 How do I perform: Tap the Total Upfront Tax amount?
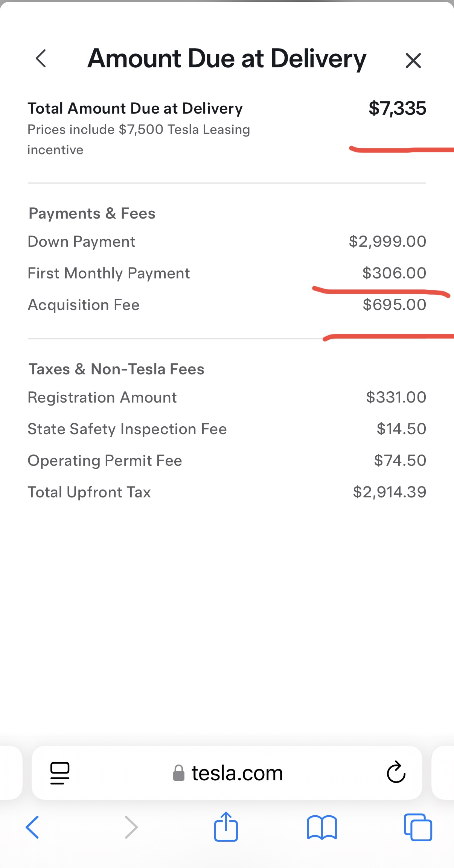tap(389, 492)
